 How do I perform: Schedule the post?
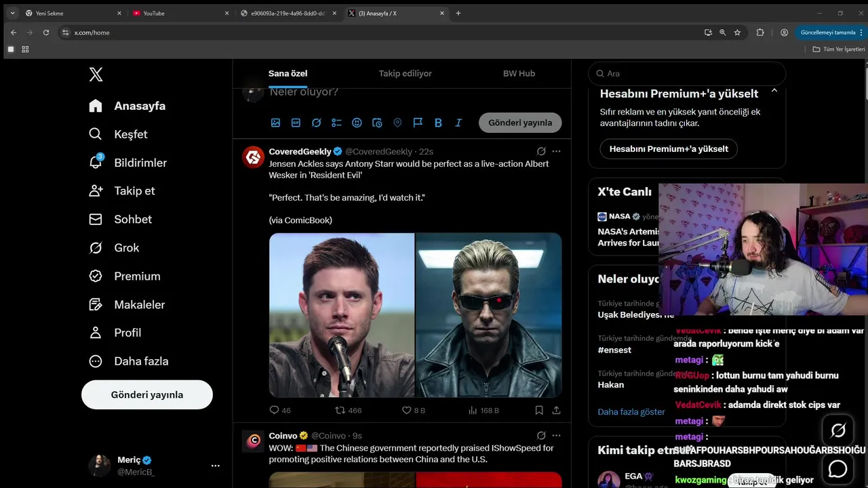tap(377, 123)
